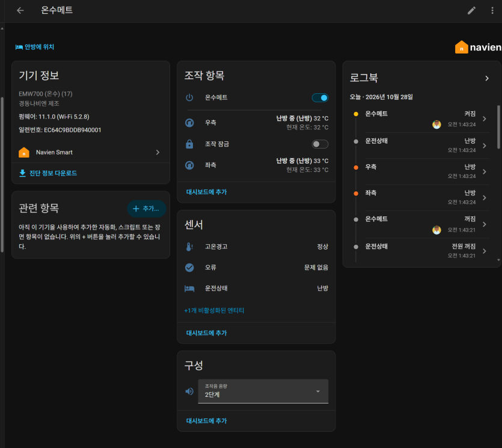The width and height of the screenshot is (502, 448).
Task: Click the bed icon next to 안방에 위치
Action: 19,47
